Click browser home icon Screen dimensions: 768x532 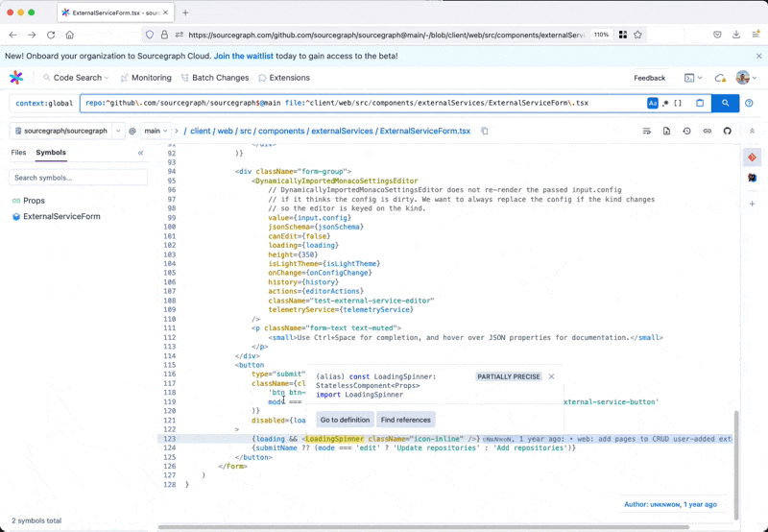pos(69,35)
